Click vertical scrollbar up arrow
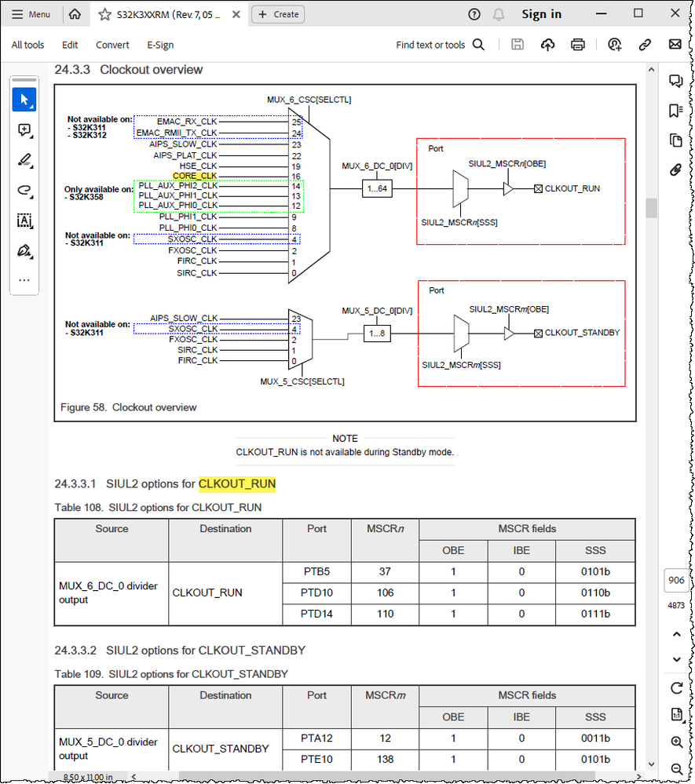Screen dimensions: 695x784 pyautogui.click(x=651, y=70)
